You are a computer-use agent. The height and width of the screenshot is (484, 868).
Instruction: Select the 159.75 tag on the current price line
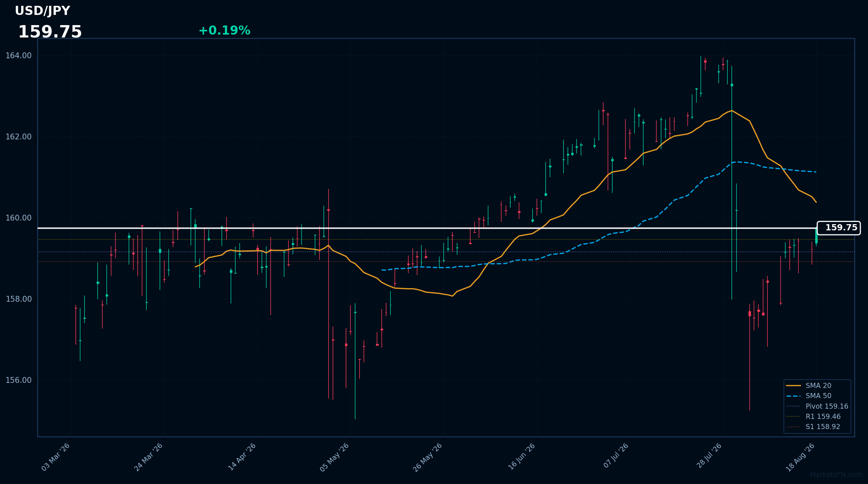(838, 228)
